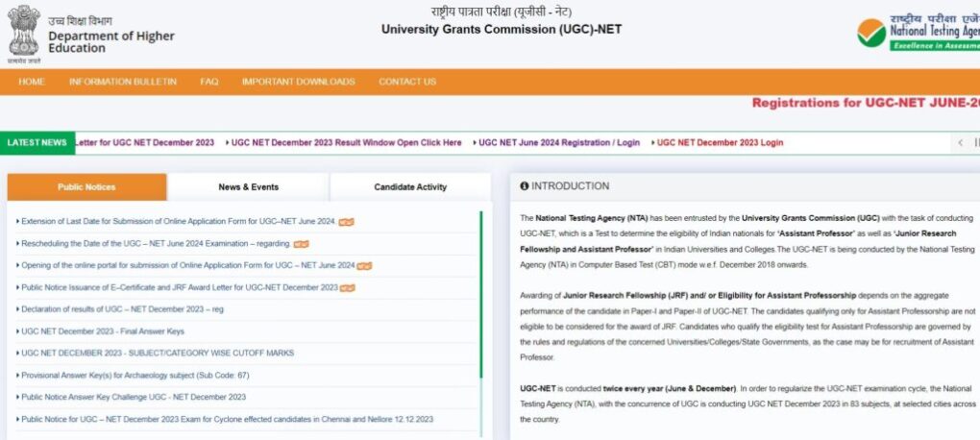Click the LATEST NEWS green label
Image resolution: width=980 pixels, height=440 pixels.
(x=37, y=142)
